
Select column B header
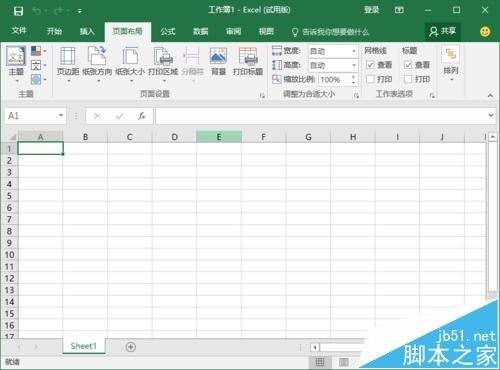(85, 137)
